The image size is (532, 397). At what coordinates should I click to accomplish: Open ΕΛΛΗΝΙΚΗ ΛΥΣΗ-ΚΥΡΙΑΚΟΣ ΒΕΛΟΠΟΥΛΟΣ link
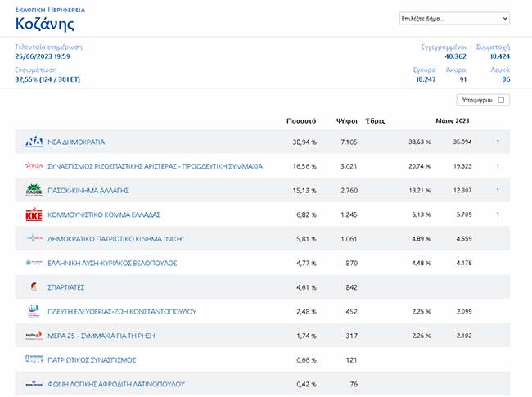click(112, 263)
